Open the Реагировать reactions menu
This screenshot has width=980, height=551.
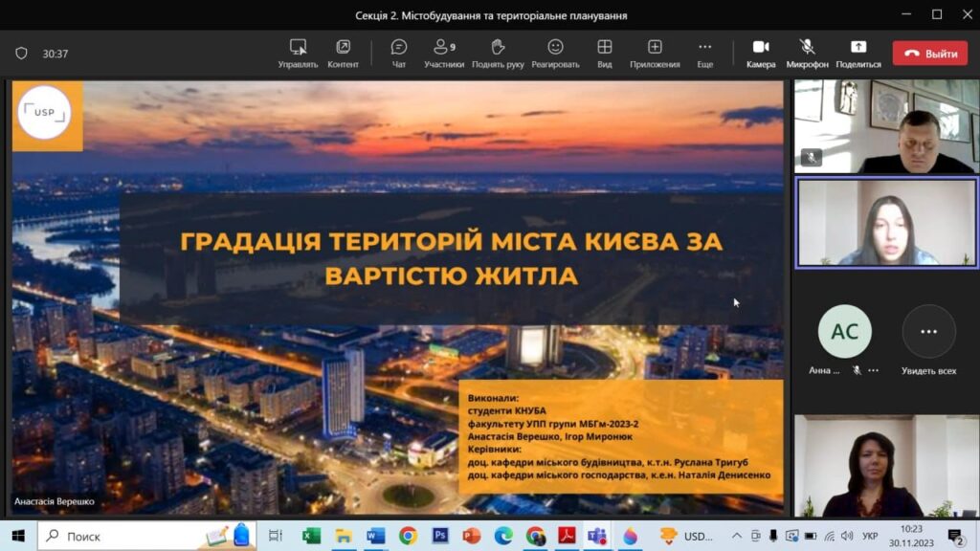tap(555, 54)
